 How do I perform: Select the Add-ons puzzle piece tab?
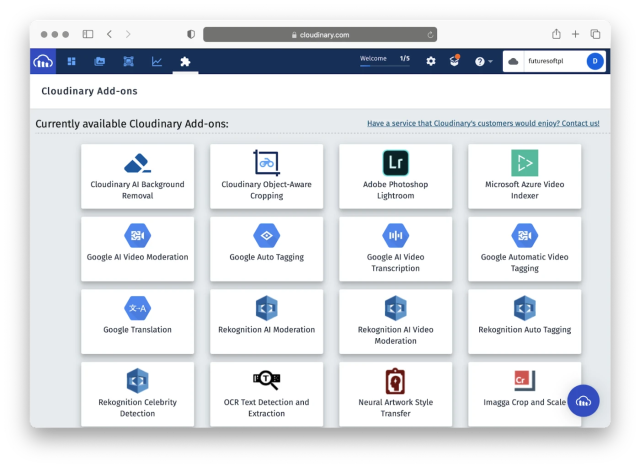pos(185,61)
